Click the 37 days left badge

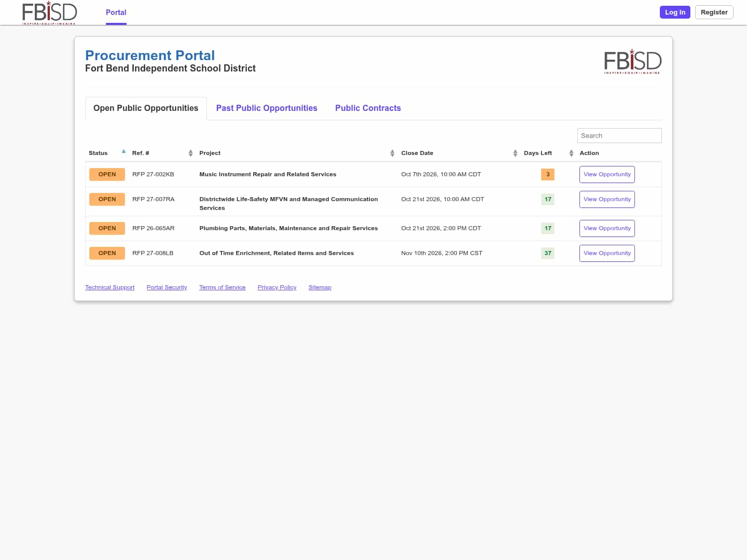tap(548, 254)
